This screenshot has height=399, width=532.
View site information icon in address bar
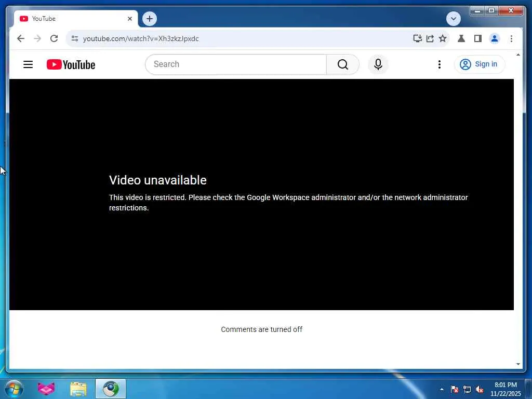75,38
